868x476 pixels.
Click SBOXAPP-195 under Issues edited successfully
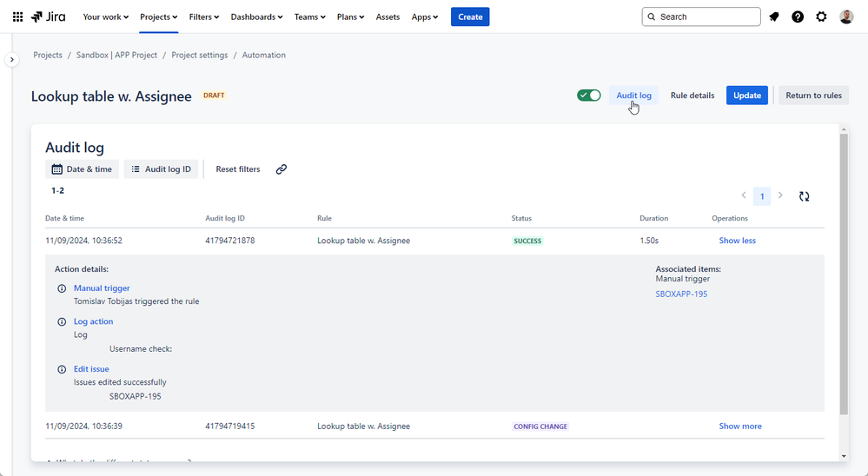point(135,397)
